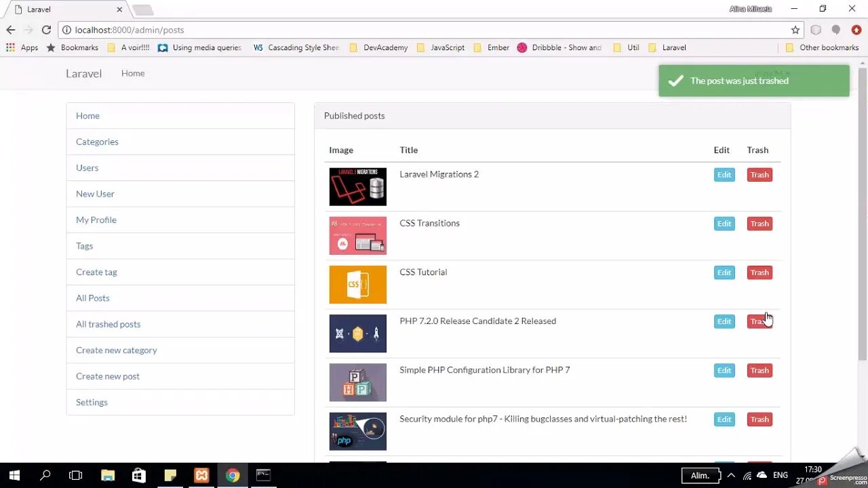Click the network tray icon
868x488 pixels.
(x=747, y=476)
